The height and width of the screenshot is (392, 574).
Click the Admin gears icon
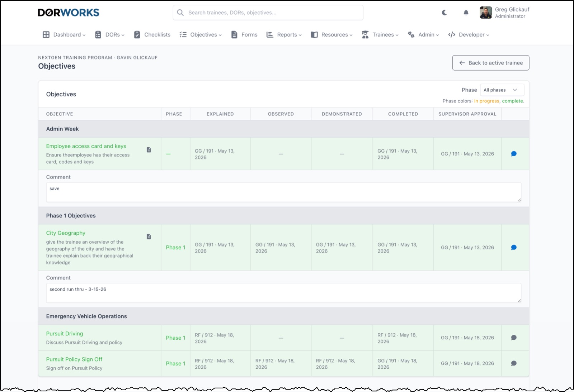point(411,35)
